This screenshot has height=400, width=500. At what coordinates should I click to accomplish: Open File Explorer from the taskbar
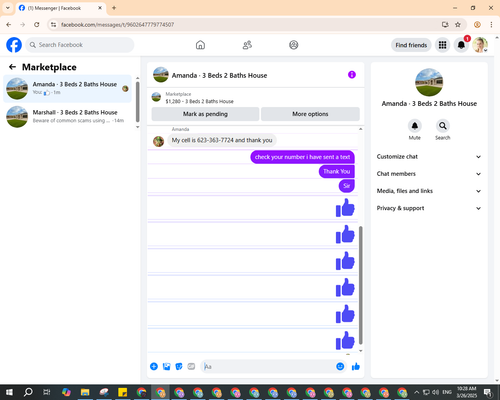[85, 392]
